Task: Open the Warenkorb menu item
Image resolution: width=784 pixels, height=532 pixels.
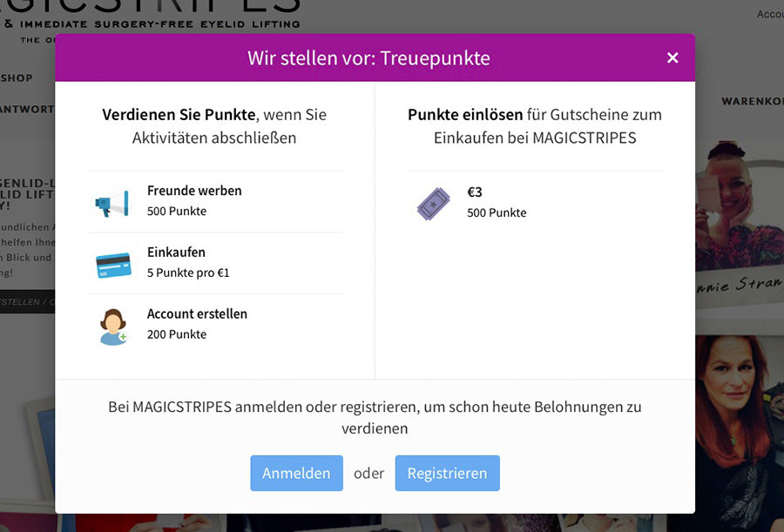Action: (751, 102)
